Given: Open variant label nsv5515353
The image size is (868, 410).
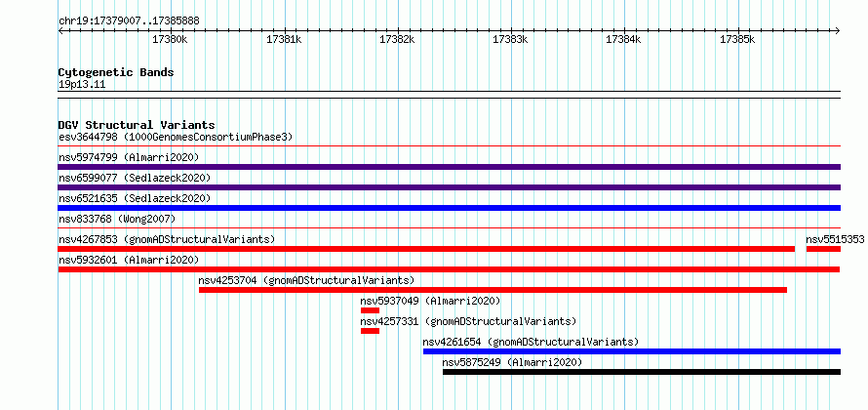Looking at the screenshot, I should tap(835, 239).
